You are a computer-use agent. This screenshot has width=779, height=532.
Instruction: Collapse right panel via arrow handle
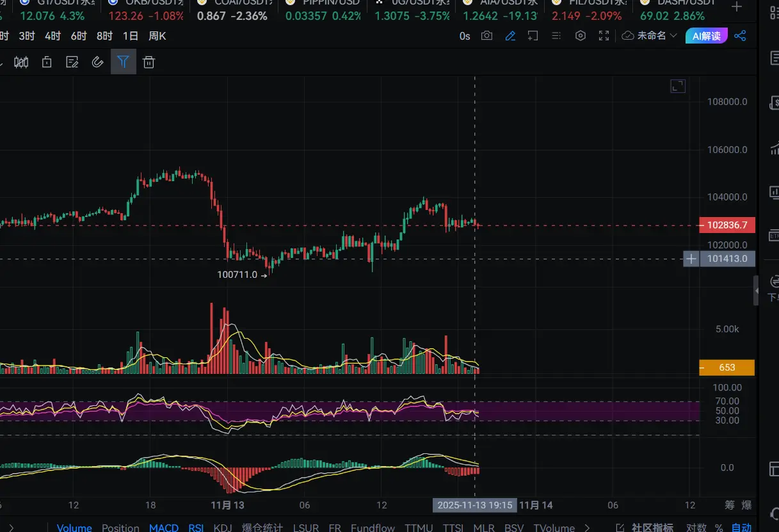pyautogui.click(x=757, y=291)
